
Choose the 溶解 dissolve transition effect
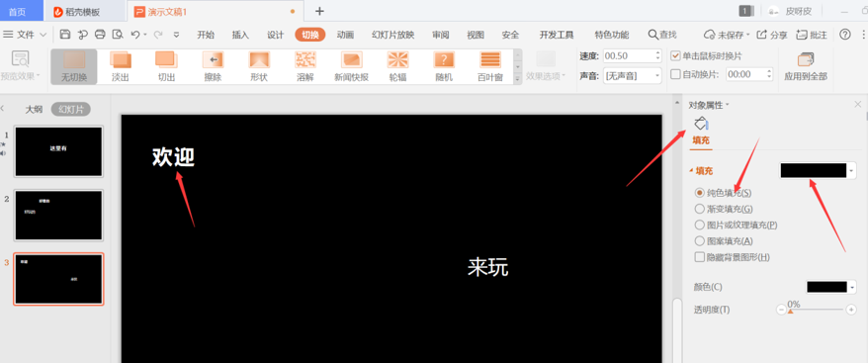pos(305,59)
